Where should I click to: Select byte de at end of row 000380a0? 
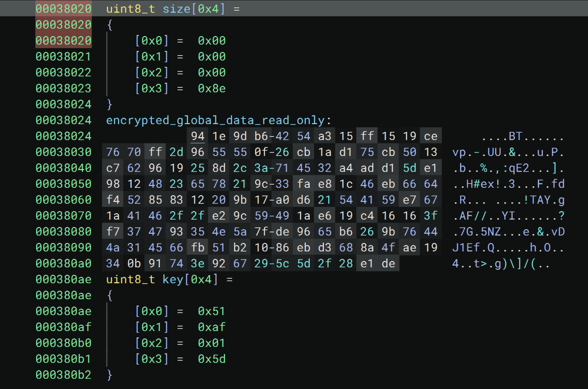pyautogui.click(x=388, y=263)
